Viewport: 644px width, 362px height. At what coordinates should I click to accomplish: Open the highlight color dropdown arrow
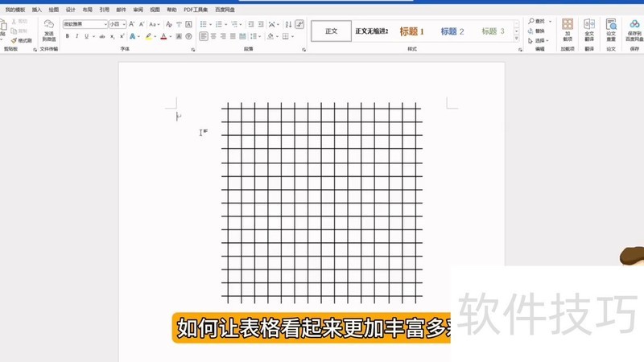coord(155,36)
